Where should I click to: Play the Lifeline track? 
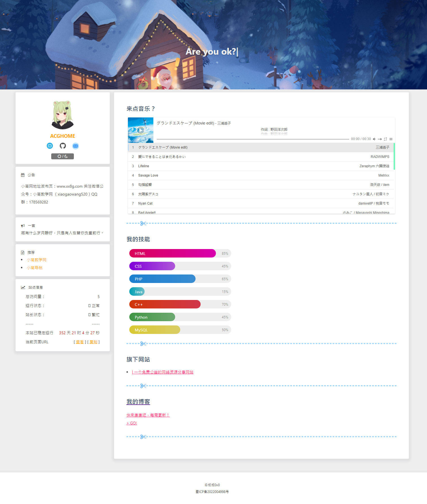[x=261, y=166]
